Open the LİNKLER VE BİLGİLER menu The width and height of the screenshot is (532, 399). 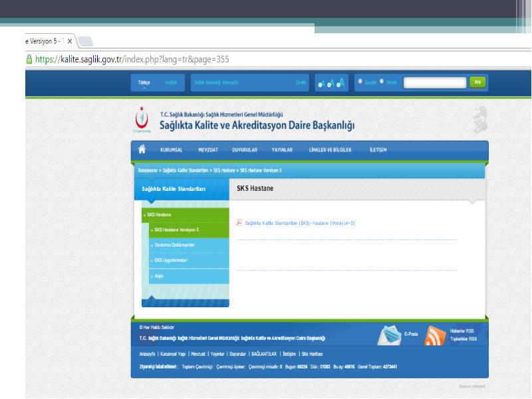pos(330,150)
